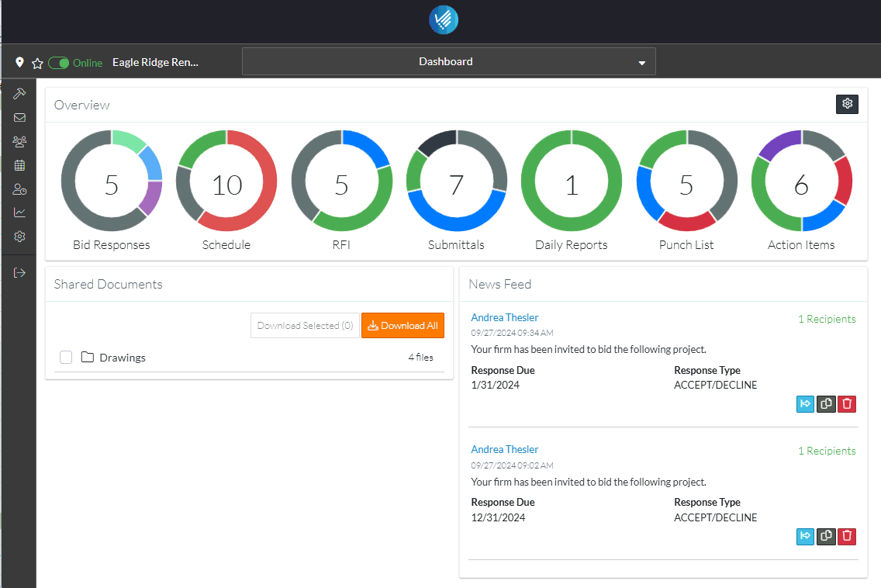Click the orange Download All button

pos(402,326)
